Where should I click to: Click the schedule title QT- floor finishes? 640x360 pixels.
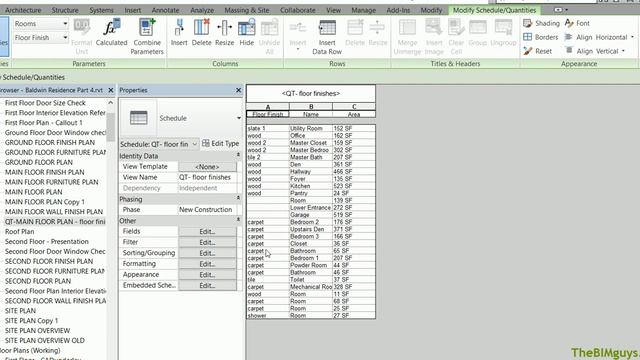(x=311, y=93)
